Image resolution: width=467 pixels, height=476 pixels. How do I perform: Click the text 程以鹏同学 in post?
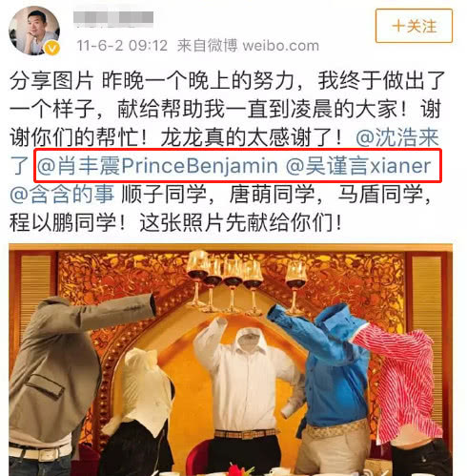point(63,222)
